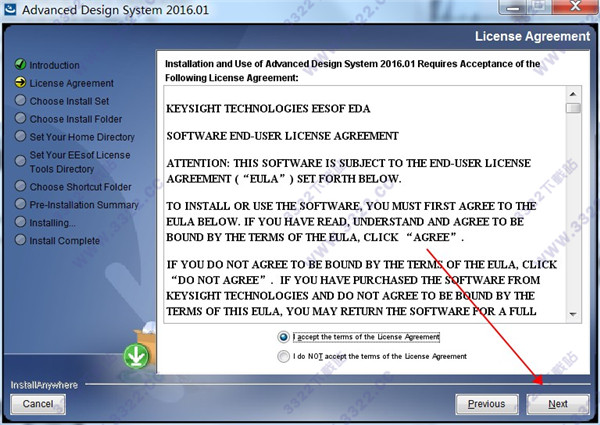Click the Install Complete label

65,241
